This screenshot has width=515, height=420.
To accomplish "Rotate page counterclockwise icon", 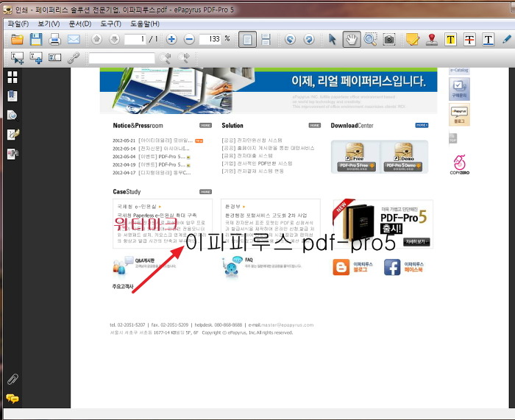I will click(x=290, y=40).
